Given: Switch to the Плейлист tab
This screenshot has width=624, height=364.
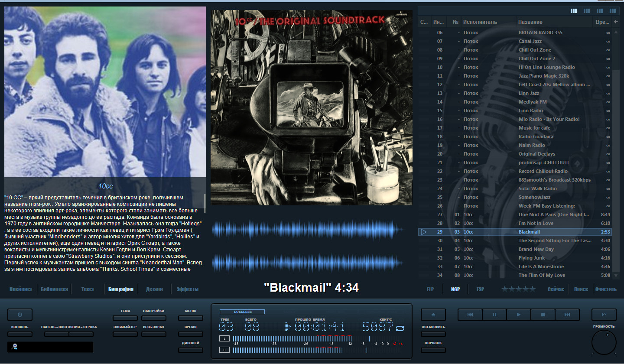Looking at the screenshot, I should (21, 289).
